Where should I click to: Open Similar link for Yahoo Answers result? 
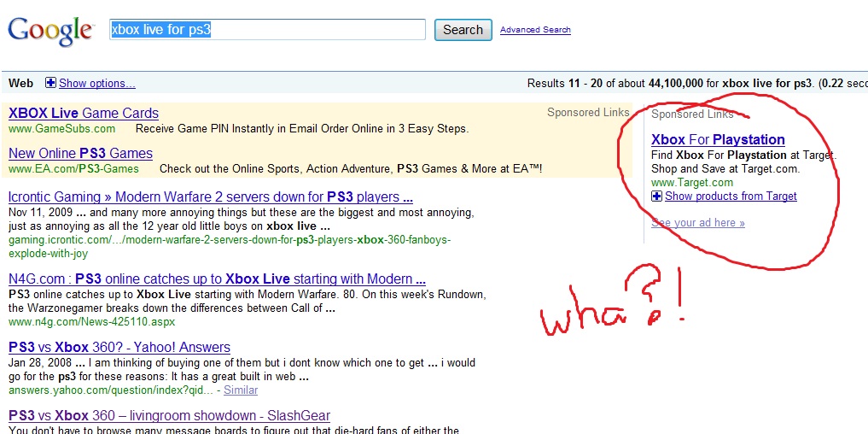pos(240,390)
